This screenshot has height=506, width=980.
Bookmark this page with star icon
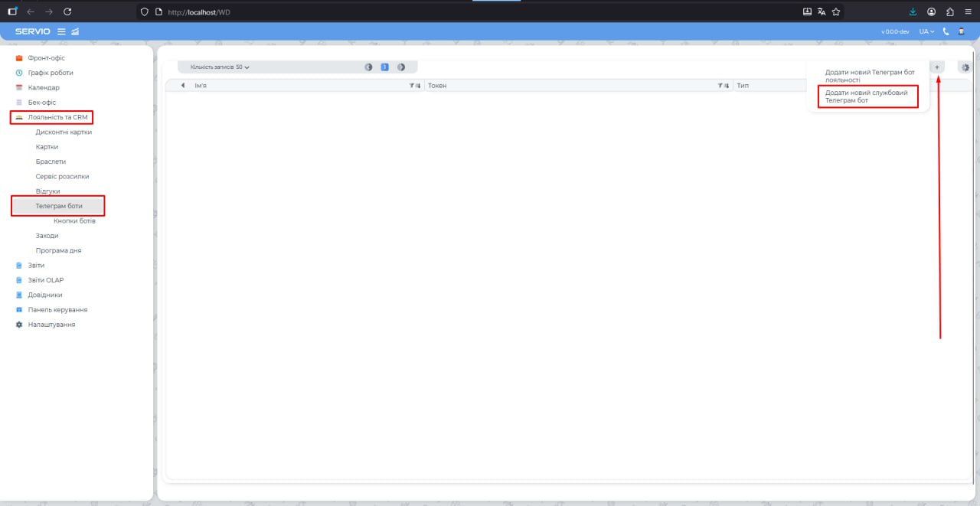836,11
